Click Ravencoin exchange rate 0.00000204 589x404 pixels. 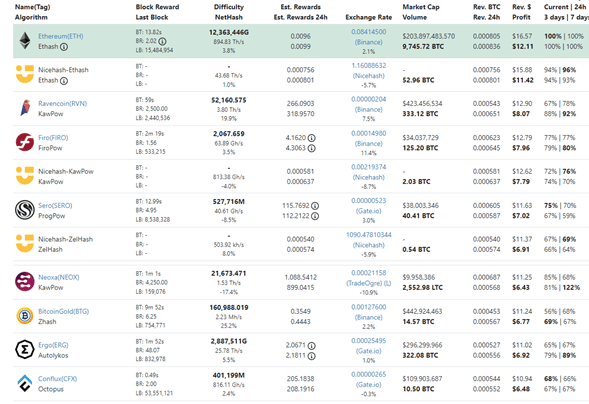pos(369,99)
